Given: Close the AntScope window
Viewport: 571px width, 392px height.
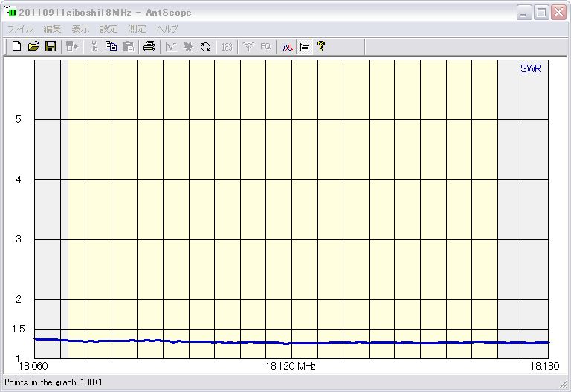Looking at the screenshot, I should pyautogui.click(x=558, y=13).
